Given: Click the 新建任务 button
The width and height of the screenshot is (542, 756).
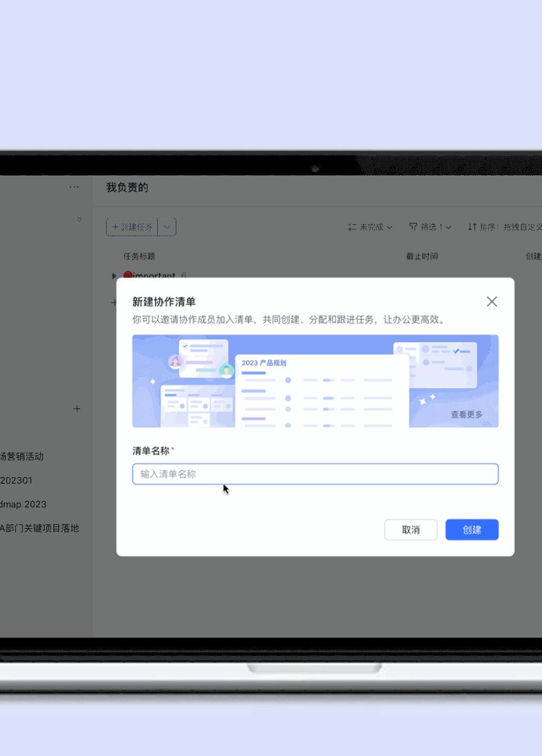Looking at the screenshot, I should 132,227.
